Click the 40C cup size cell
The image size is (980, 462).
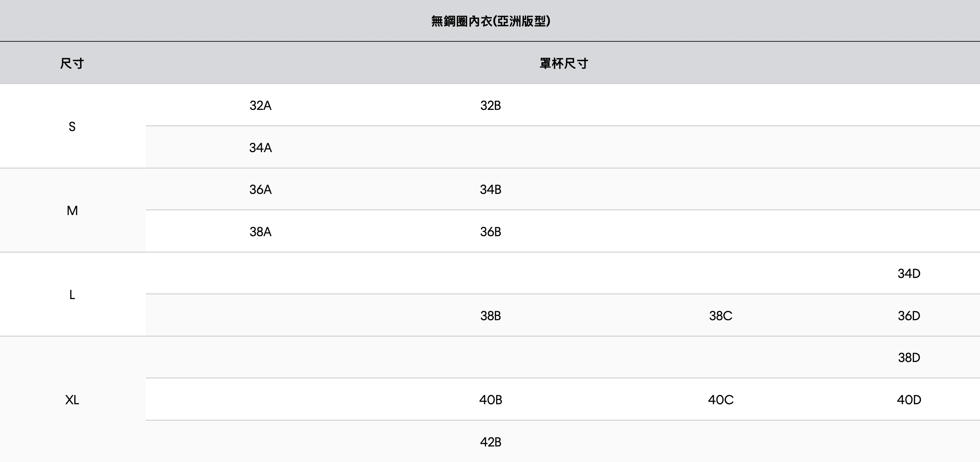(720, 400)
